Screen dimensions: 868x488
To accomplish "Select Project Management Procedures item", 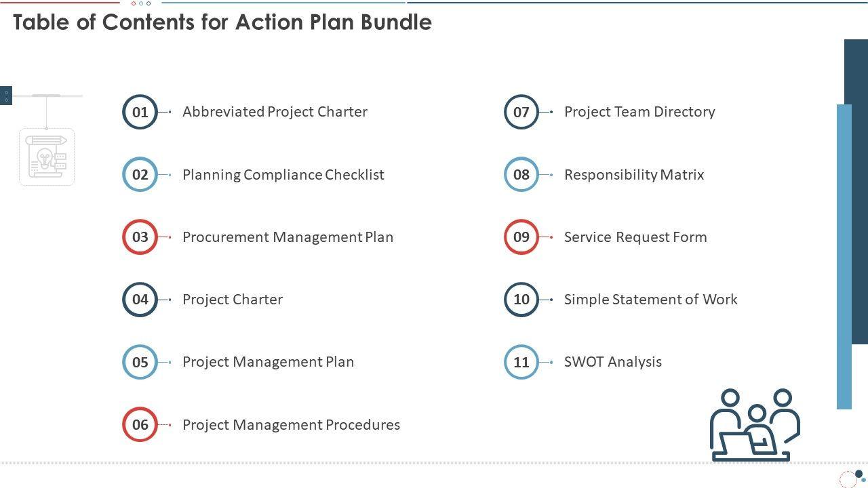I will tap(291, 425).
